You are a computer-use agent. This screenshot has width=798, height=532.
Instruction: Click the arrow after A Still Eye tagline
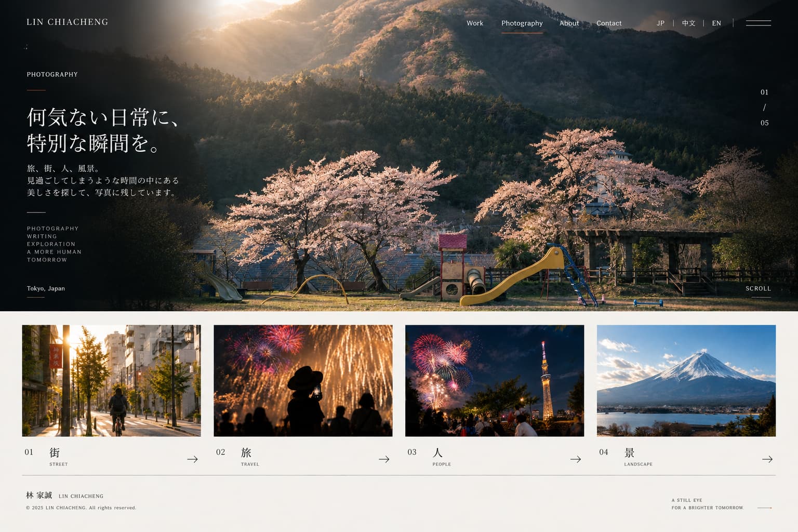764,508
